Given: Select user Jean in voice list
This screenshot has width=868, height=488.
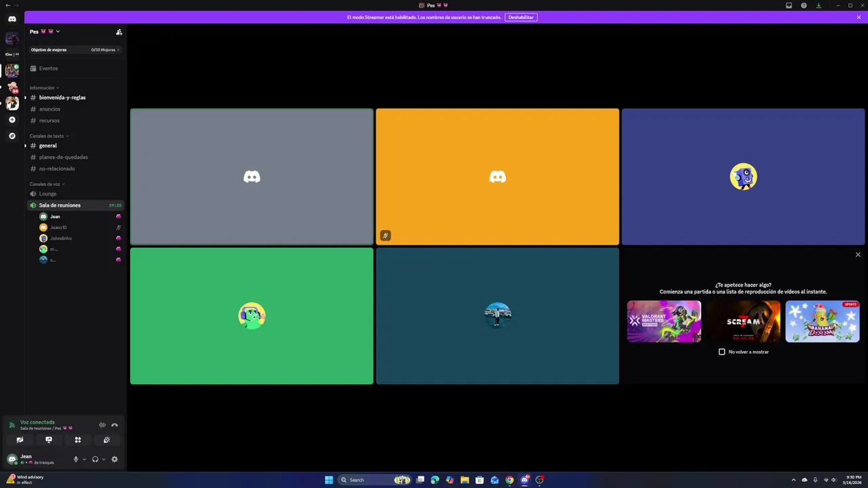Looking at the screenshot, I should [80, 217].
